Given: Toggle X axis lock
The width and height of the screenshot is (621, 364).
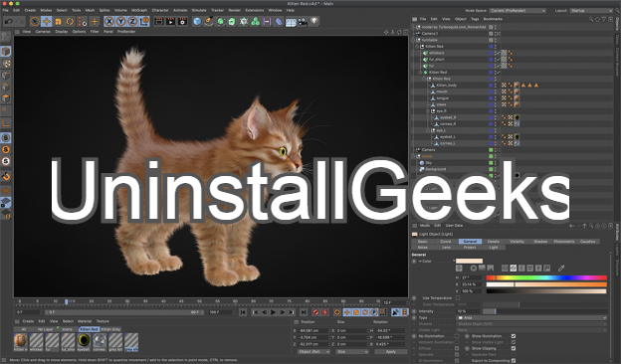Looking at the screenshot, I should 109,21.
